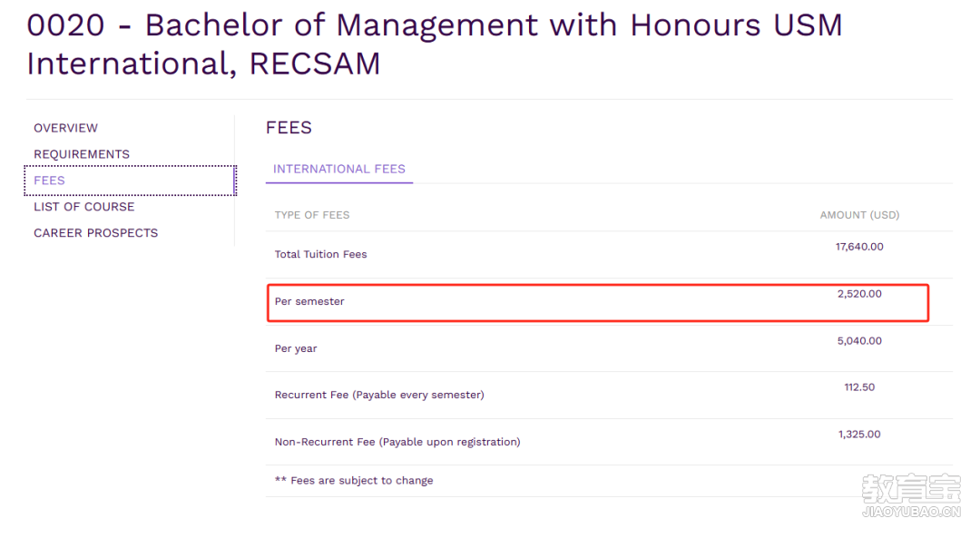Click the 2,520.00 per semester amount
Viewport: 980px width, 538px height.
859,294
